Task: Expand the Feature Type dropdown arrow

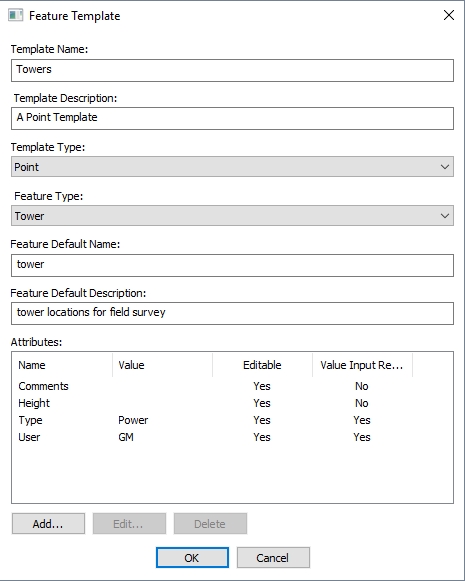Action: click(x=445, y=216)
